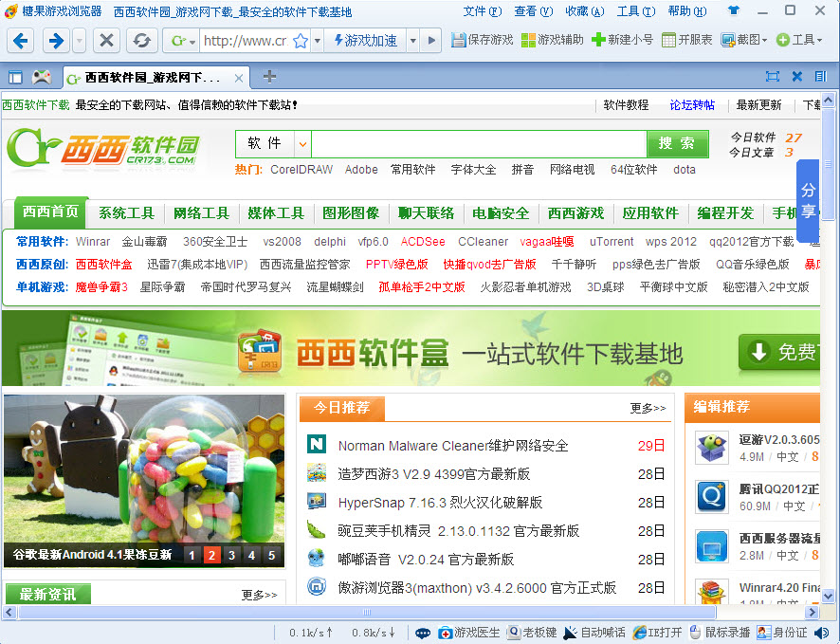
Task: Open 更多>> in 今日推荐 section
Action: click(x=648, y=408)
